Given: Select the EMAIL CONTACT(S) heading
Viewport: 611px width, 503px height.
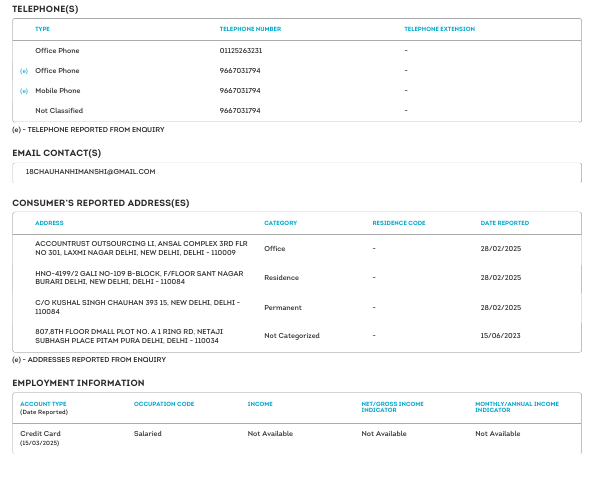Looking at the screenshot, I should (57, 153).
